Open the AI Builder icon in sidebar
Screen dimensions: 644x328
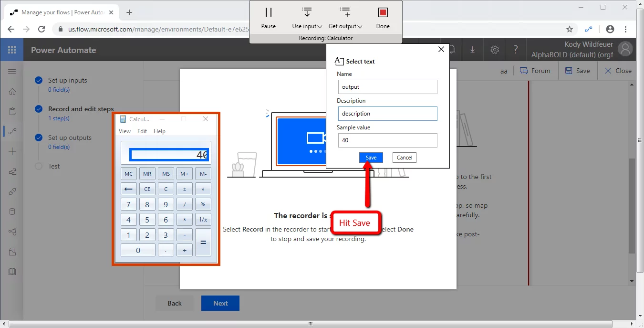point(12,232)
